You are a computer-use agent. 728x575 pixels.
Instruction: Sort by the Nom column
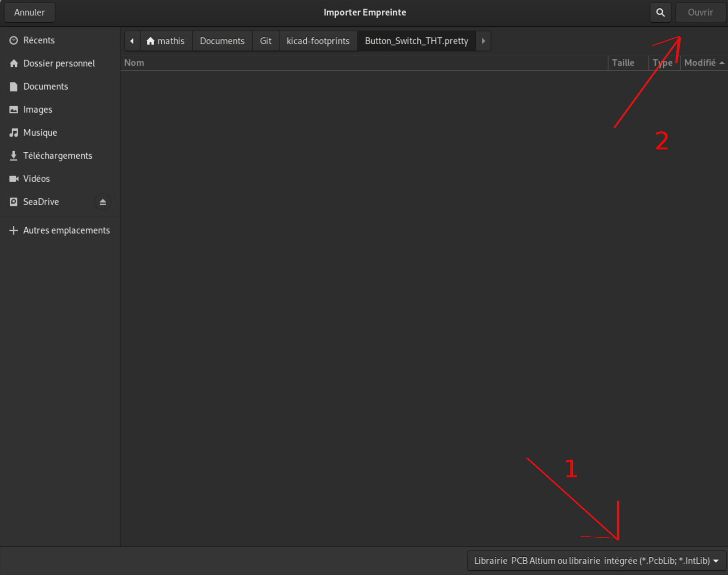[364, 63]
